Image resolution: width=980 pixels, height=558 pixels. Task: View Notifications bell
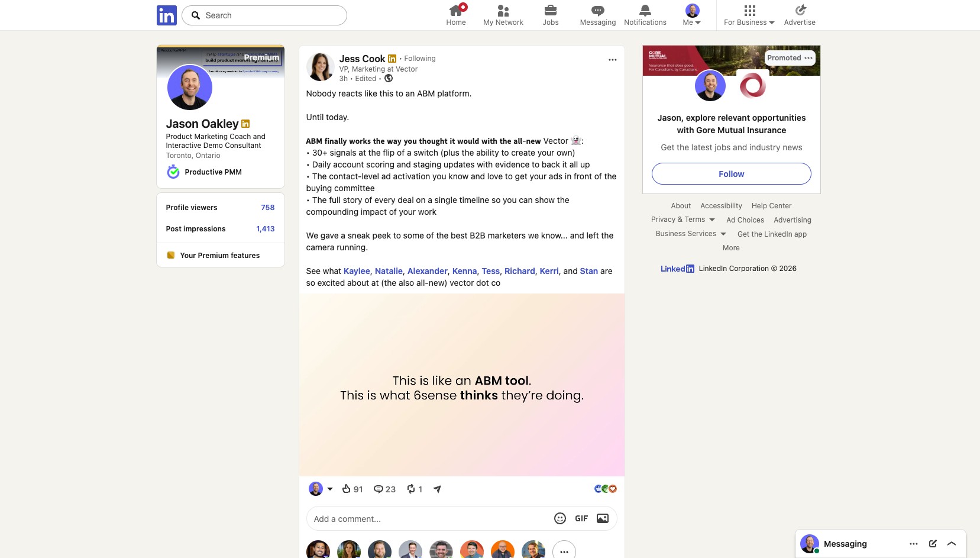click(645, 15)
